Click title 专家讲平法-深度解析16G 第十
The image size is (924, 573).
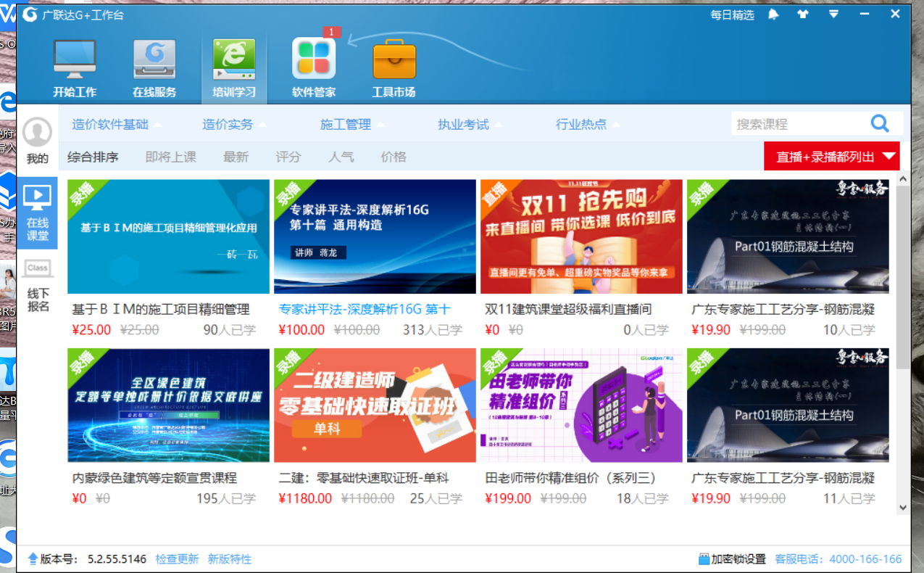coord(365,310)
